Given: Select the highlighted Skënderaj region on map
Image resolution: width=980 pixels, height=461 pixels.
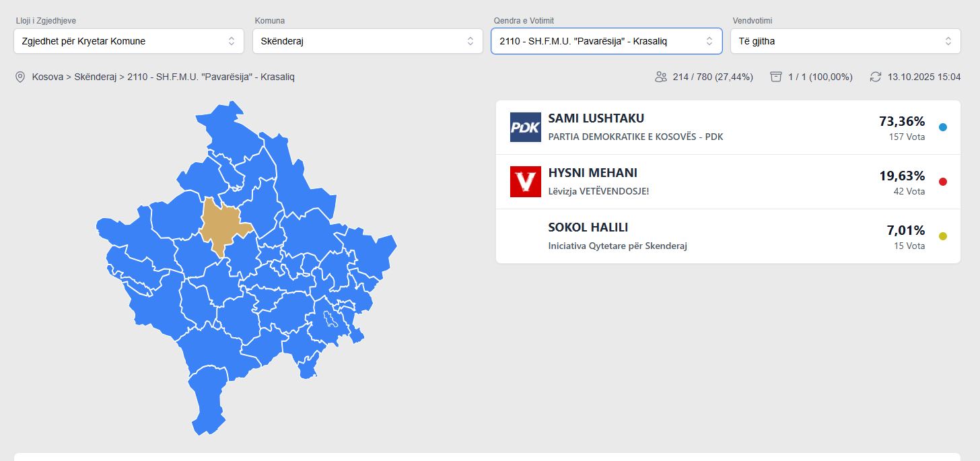Looking at the screenshot, I should pyautogui.click(x=222, y=224).
